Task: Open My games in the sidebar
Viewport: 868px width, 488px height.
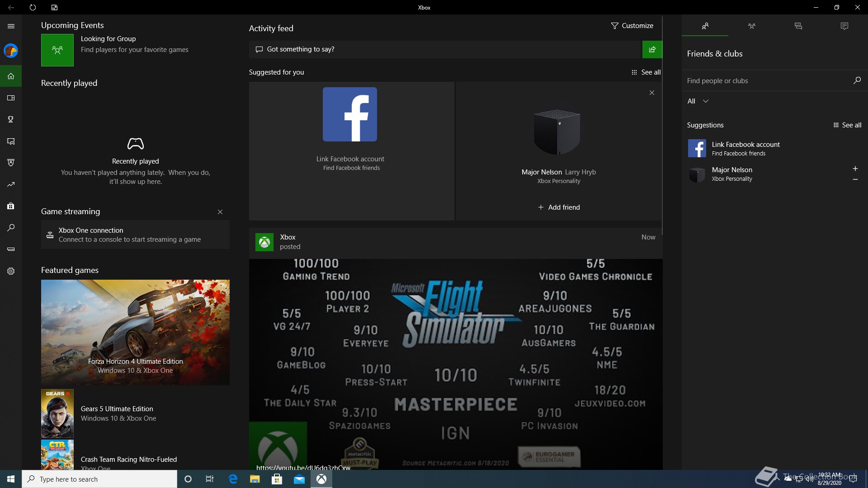Action: point(11,98)
